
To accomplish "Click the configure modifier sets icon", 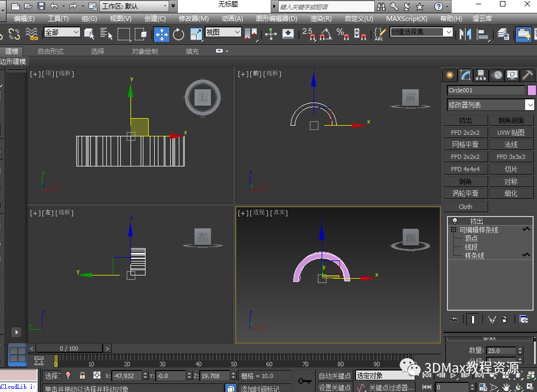I will click(524, 320).
